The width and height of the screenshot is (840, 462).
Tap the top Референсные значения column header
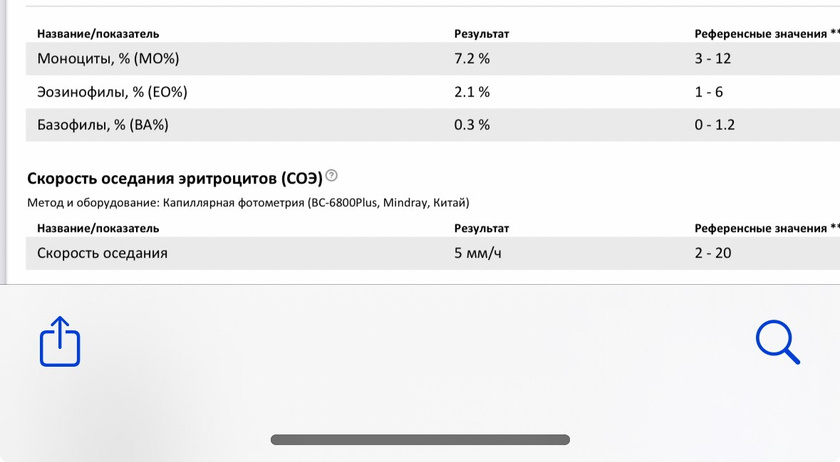tap(760, 34)
